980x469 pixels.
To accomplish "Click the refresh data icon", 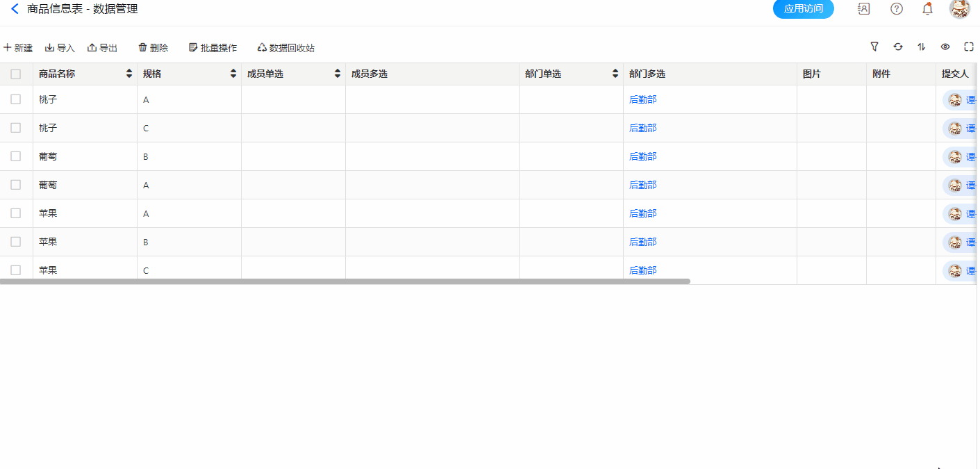I will [898, 47].
